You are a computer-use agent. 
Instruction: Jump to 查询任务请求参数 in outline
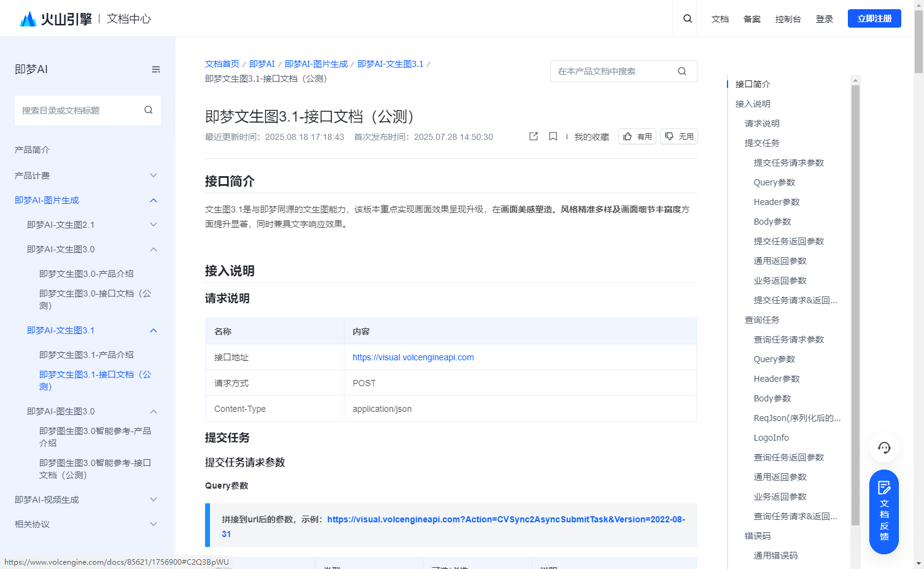click(789, 339)
